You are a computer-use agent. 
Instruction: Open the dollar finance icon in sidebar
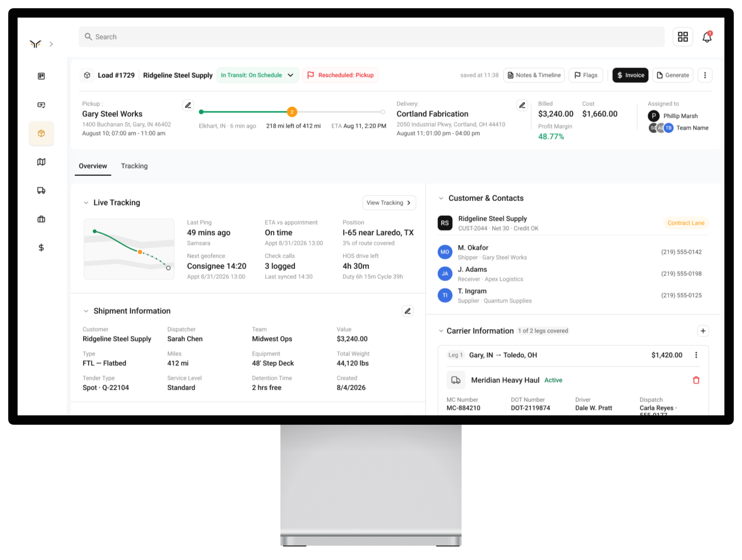point(41,248)
